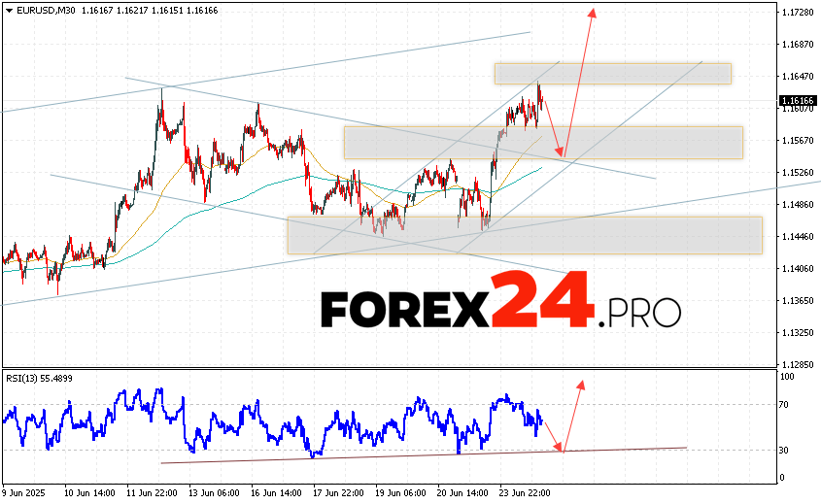Click the small triangle icon beside EURUSD,M30
This screenshot has height=504, width=821.
point(8,9)
